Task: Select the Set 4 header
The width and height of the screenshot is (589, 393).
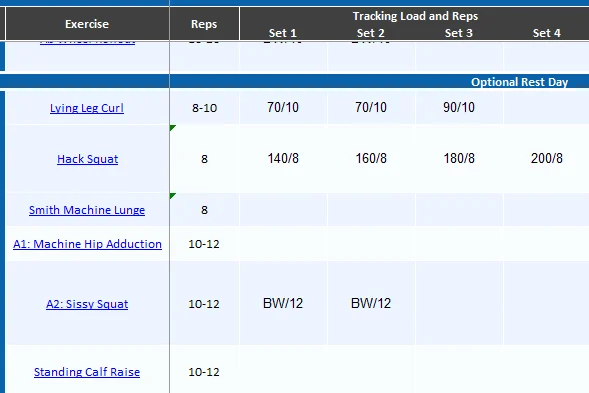Action: click(547, 33)
